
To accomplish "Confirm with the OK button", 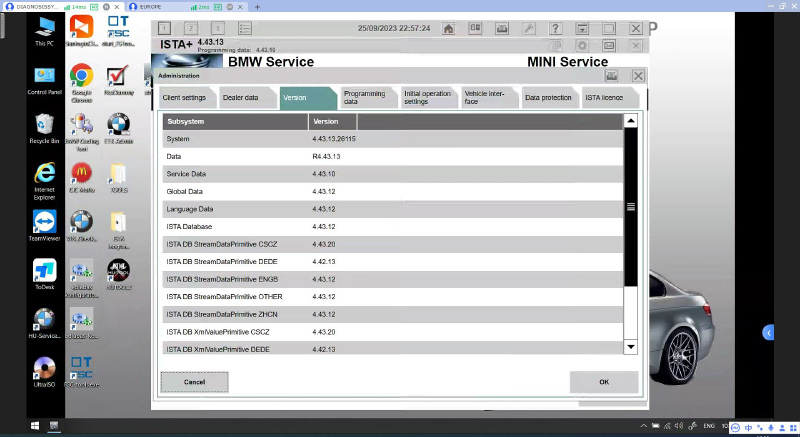I will [x=603, y=382].
